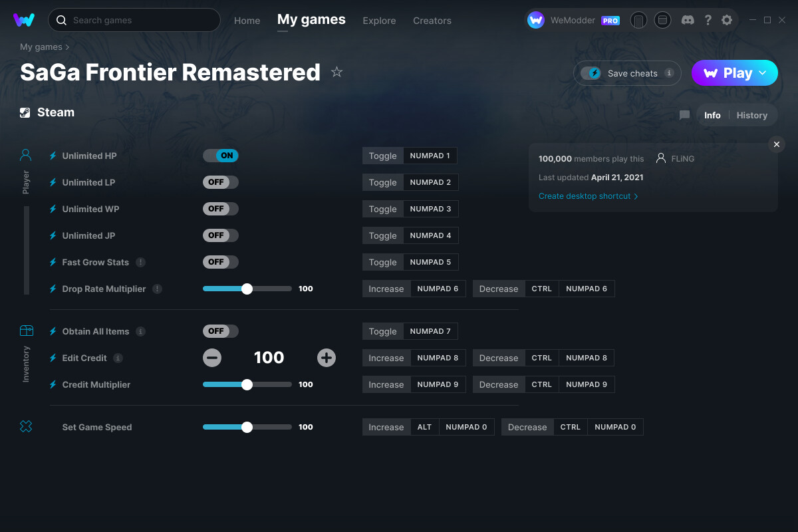Viewport: 798px width, 532px height.
Task: Decrease Edit Credit with minus button
Action: click(x=212, y=358)
